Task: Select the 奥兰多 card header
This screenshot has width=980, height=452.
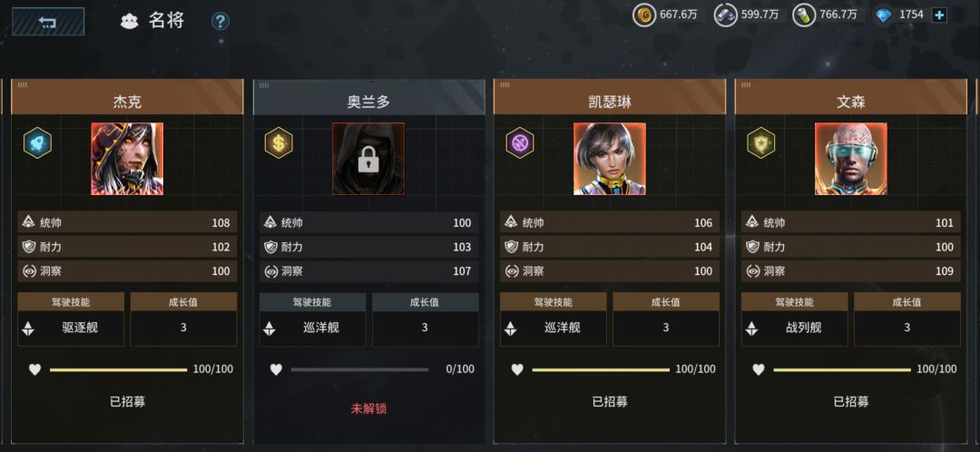Action: [368, 97]
